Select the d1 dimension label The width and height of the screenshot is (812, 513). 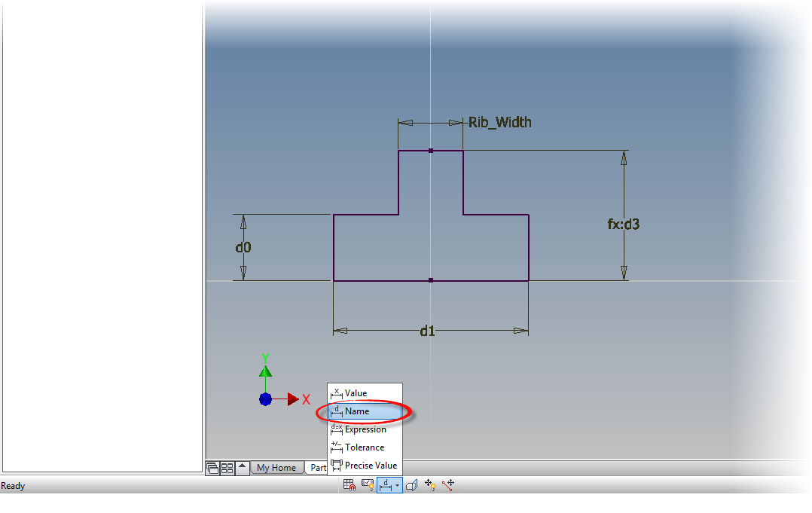427,331
